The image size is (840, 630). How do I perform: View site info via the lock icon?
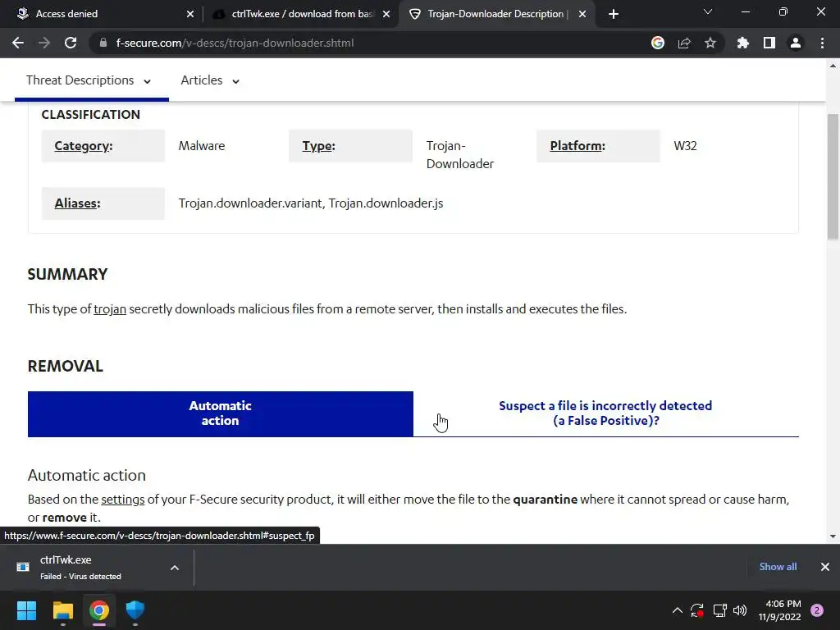(x=103, y=43)
